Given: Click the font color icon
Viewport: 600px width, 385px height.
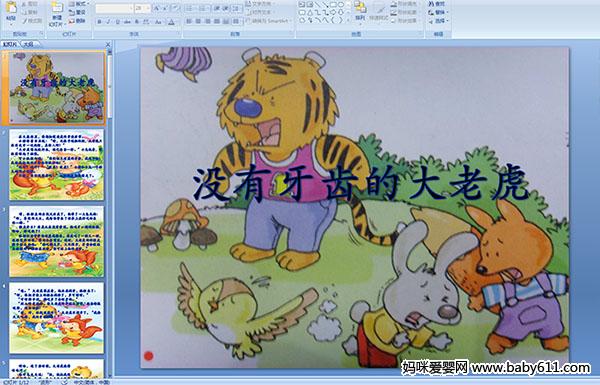Looking at the screenshot, I should 171,22.
